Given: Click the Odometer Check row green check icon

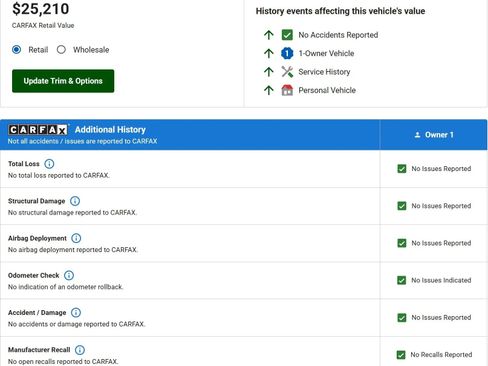Looking at the screenshot, I should [402, 280].
